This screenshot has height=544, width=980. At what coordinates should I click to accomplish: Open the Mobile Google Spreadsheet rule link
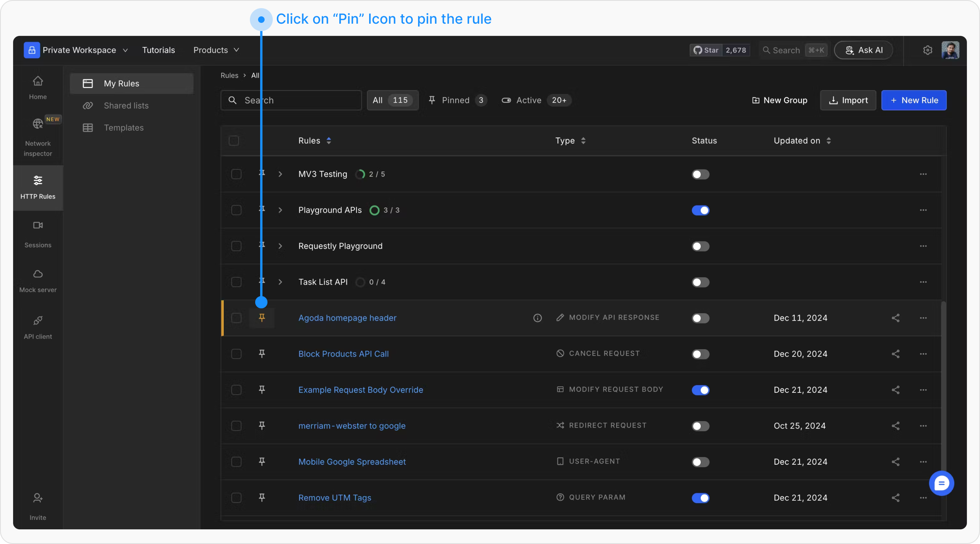352,462
